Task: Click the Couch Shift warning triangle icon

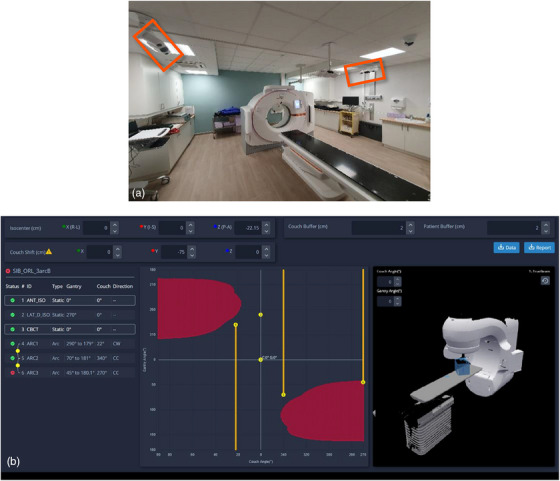Action: 49,251
